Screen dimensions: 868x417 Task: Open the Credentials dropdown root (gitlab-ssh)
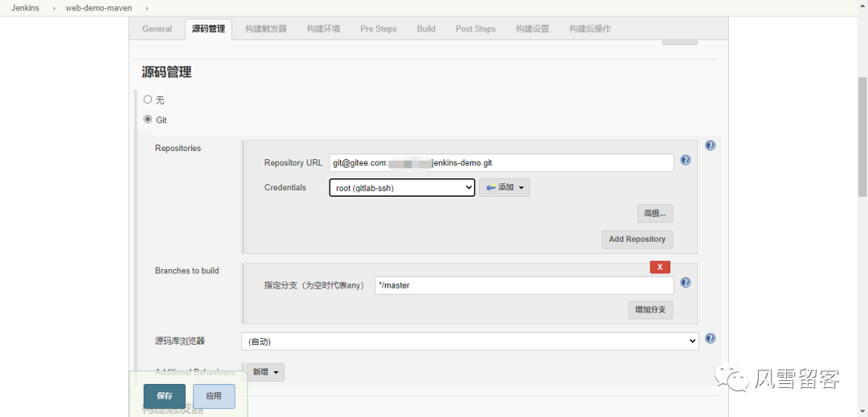pos(402,187)
